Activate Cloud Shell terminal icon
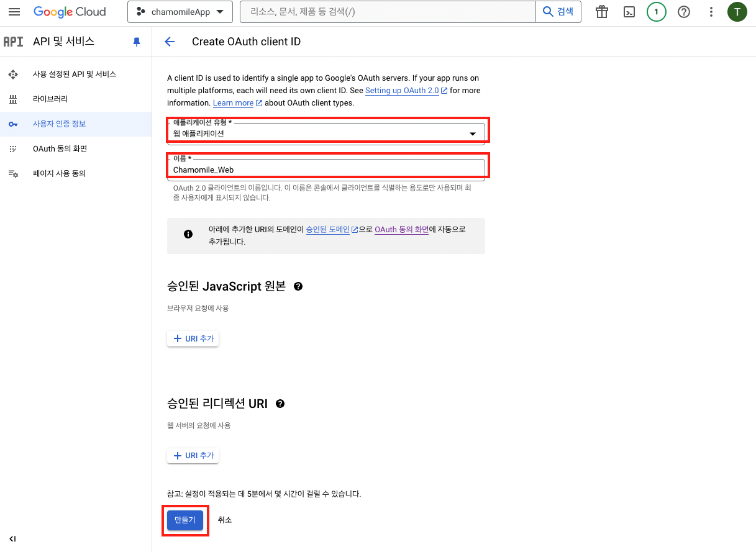Viewport: 756px width, 552px height. (x=629, y=12)
